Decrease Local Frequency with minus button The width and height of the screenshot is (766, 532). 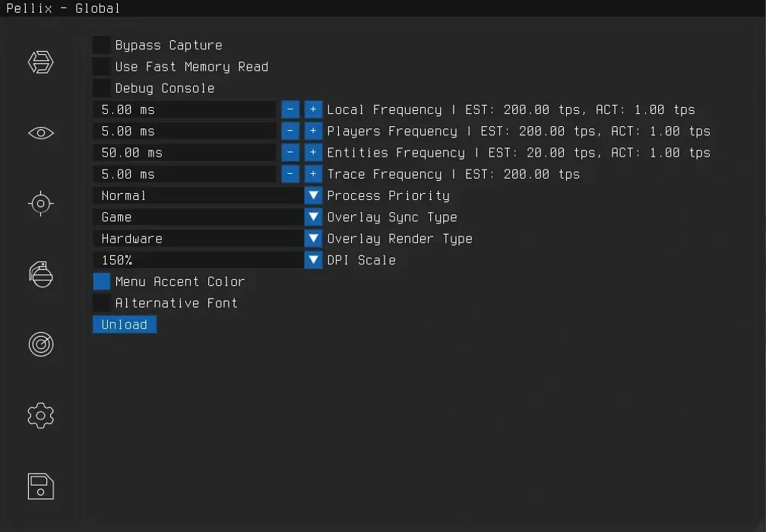click(x=290, y=109)
